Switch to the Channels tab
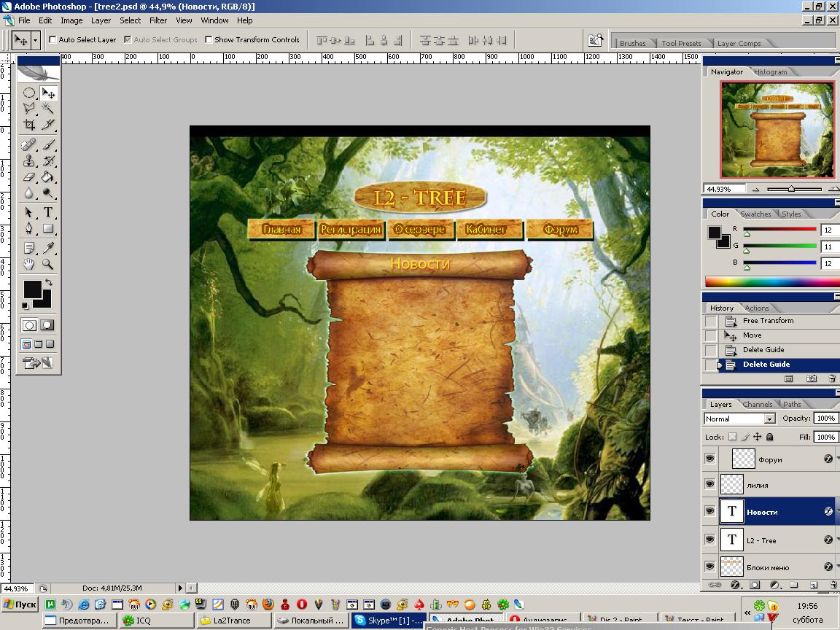The image size is (840, 630). 758,404
